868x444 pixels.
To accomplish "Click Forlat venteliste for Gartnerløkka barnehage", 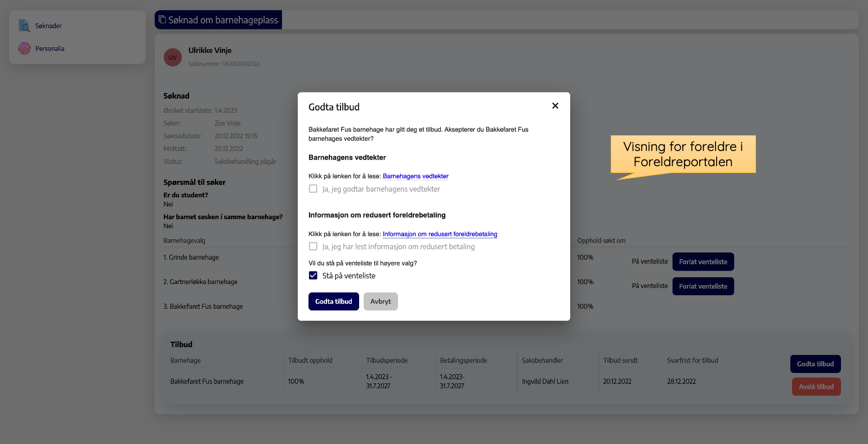I will click(703, 286).
